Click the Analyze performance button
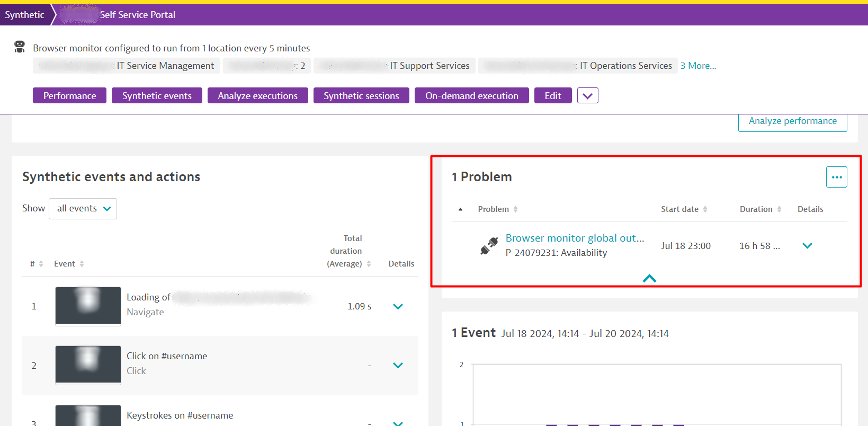The height and width of the screenshot is (426, 868). coord(792,121)
